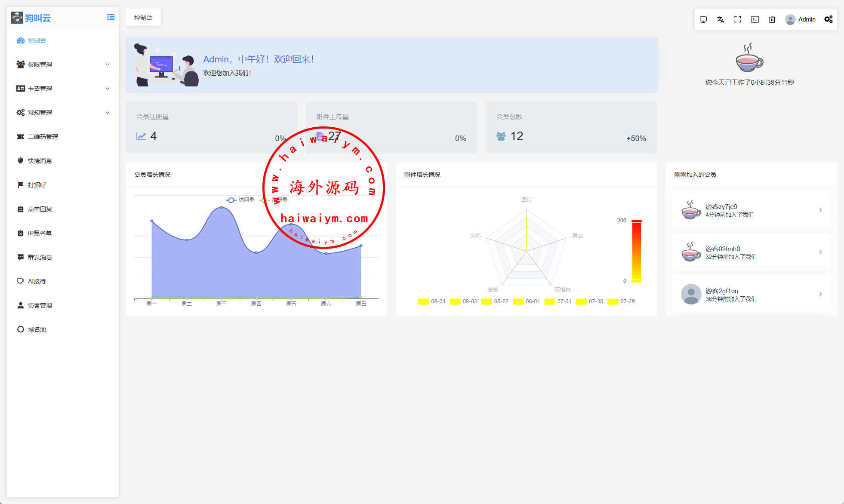The image size is (844, 504).
Task: Open the 二维码管理 menu item
Action: coord(43,137)
